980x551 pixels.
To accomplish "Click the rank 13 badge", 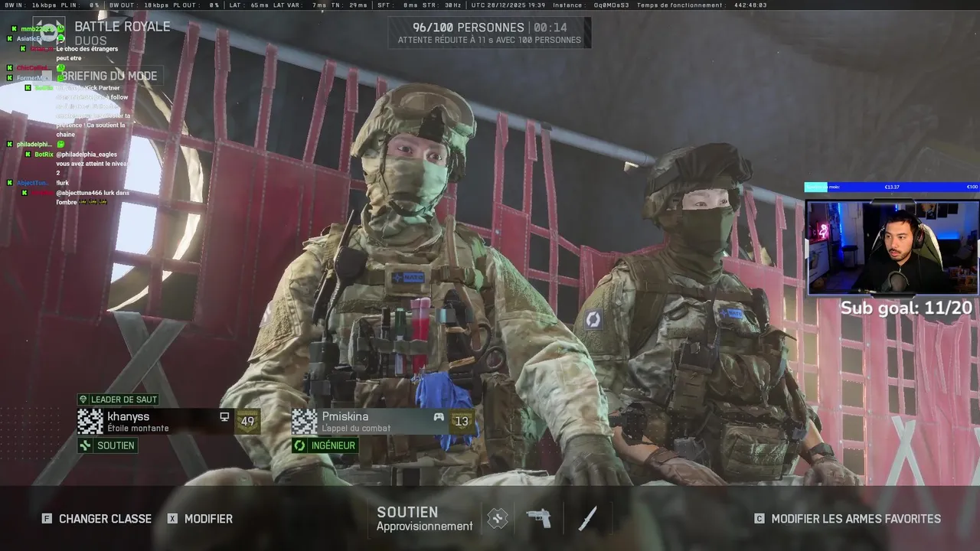I will [461, 422].
